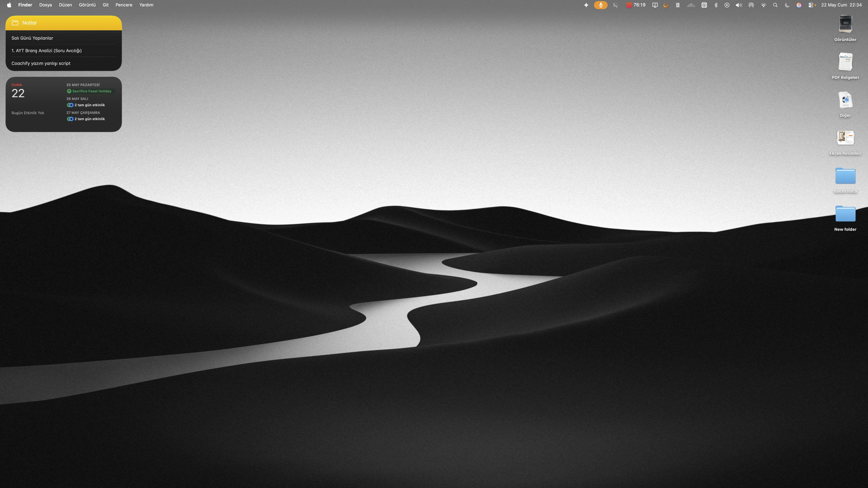Click the sparkle star menu bar icon
The width and height of the screenshot is (868, 488).
(586, 5)
